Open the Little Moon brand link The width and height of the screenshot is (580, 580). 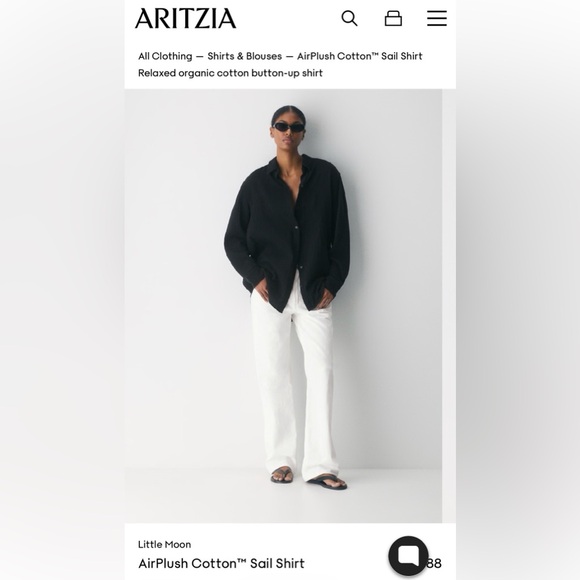click(x=165, y=544)
